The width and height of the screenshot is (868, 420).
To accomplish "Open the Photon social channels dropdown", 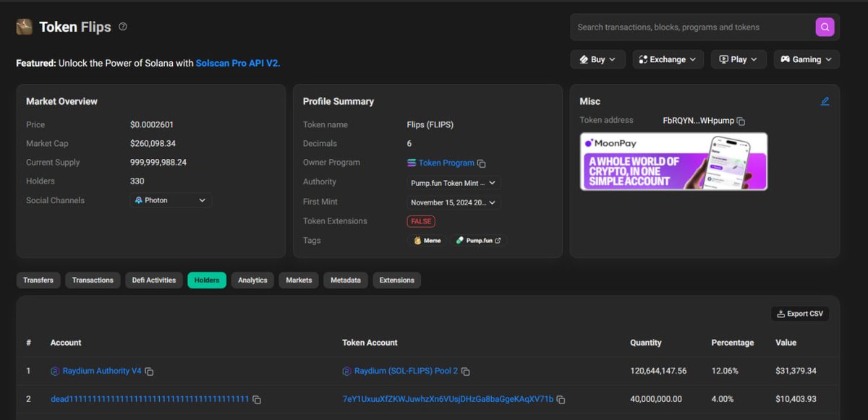I will (170, 200).
